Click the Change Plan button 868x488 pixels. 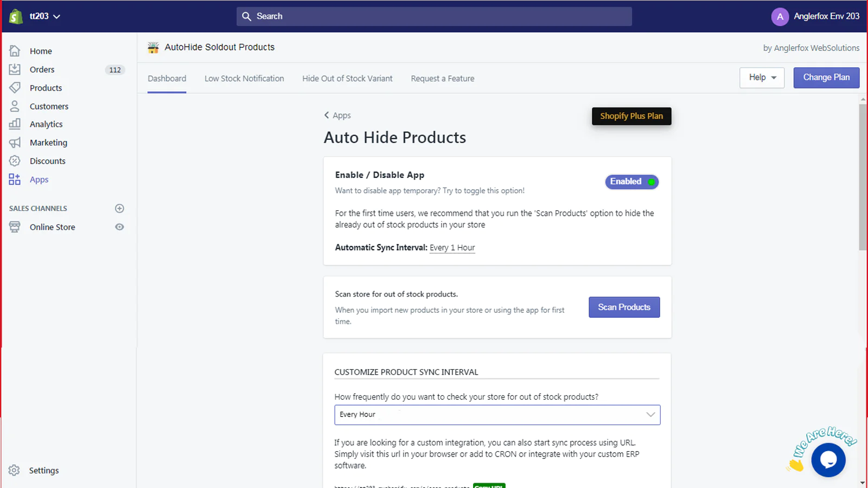coord(826,78)
